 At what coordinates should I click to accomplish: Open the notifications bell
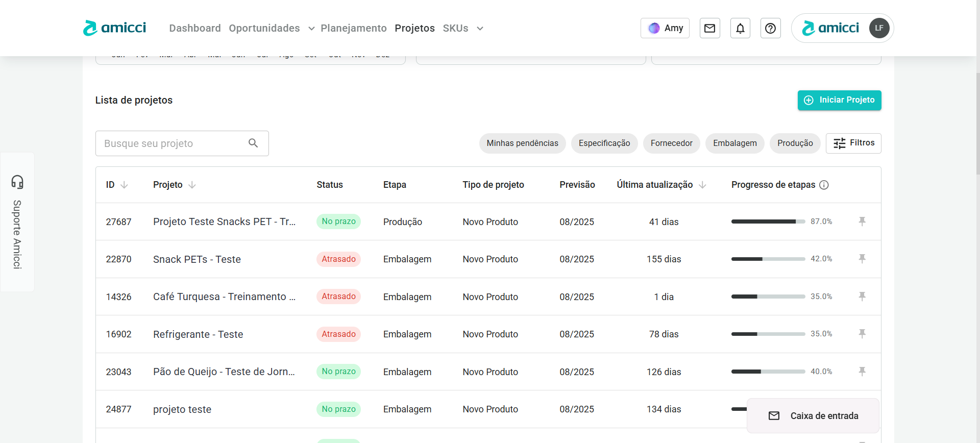(x=740, y=28)
